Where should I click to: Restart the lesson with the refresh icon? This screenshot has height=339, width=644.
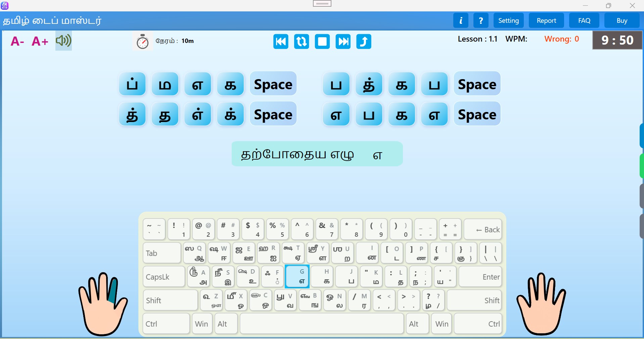tap(302, 42)
